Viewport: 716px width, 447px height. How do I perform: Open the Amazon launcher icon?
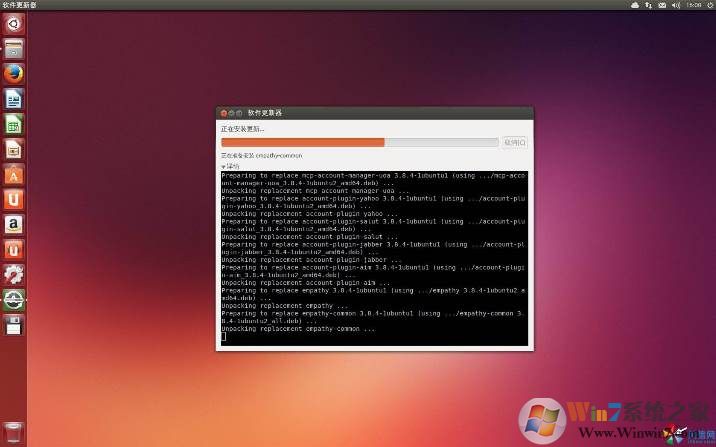coord(14,225)
